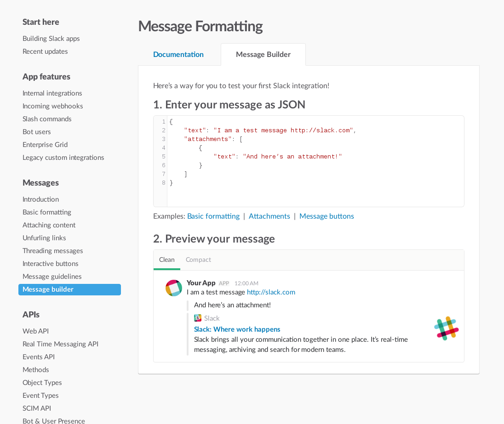Go to Building Slack apps
Screen dimensions: 504x424
(51, 39)
